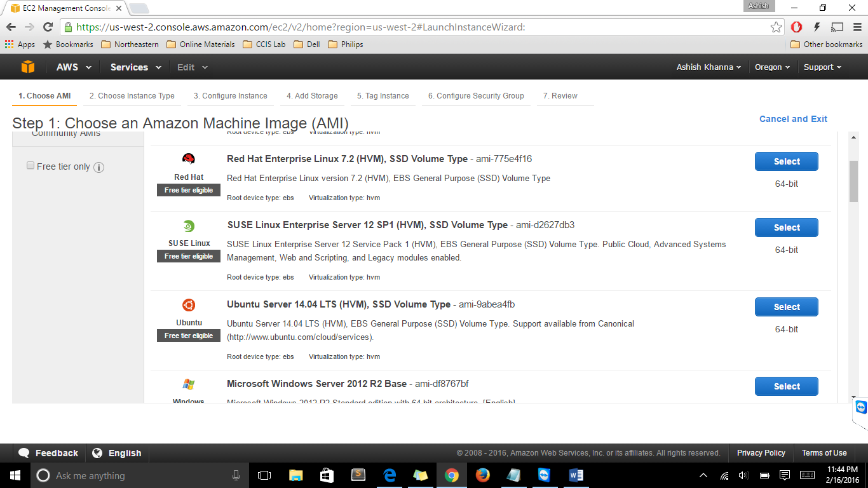Open the Other bookmarks folder
Screen dimensions: 868x488
click(826, 44)
